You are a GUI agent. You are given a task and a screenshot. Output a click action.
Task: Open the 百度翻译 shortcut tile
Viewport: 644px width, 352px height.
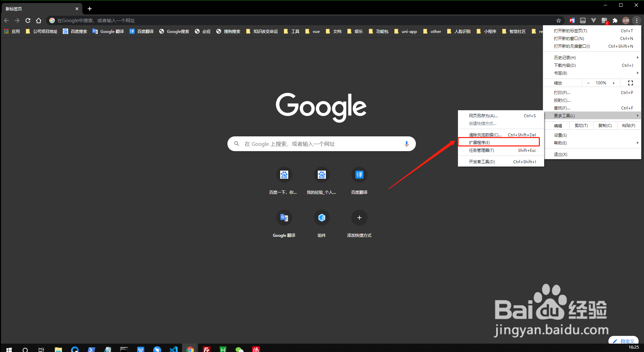(x=359, y=181)
